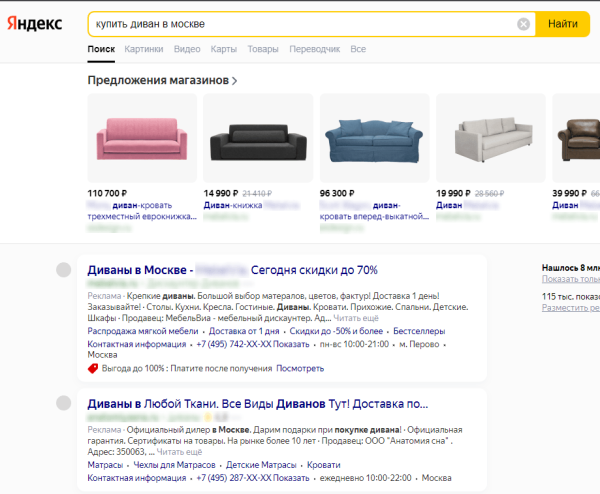Open the pink sofa product thumbnail

click(x=142, y=138)
